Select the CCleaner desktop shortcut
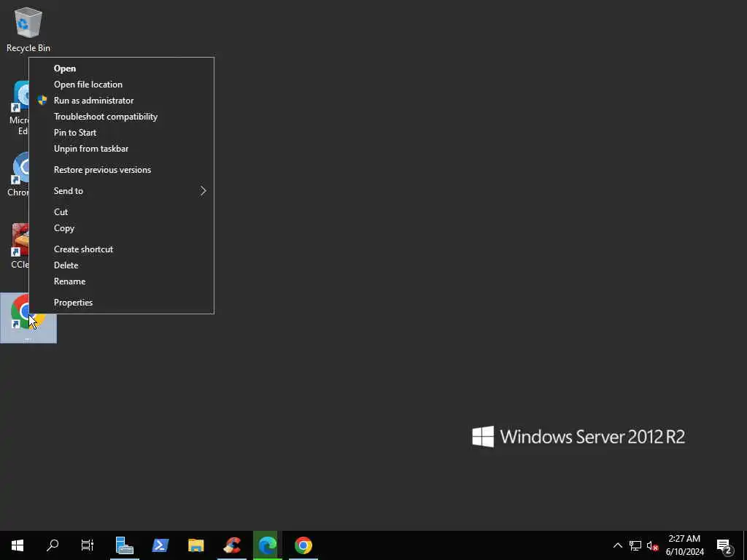 pyautogui.click(x=20, y=246)
